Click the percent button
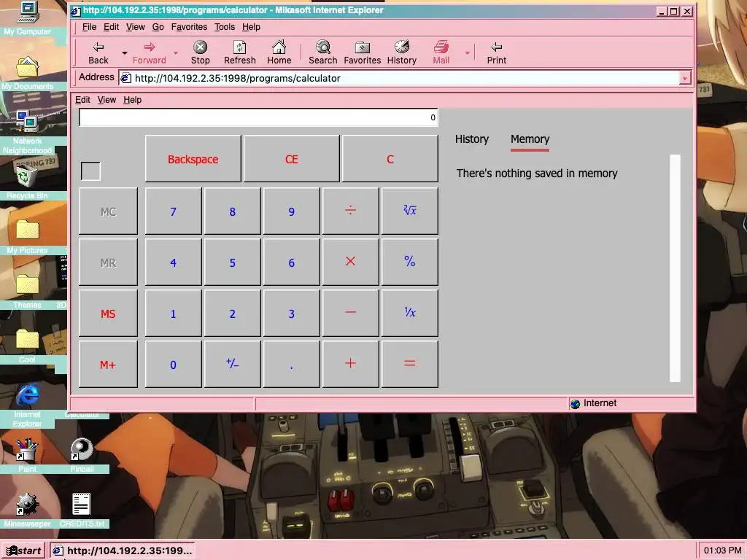 [410, 262]
